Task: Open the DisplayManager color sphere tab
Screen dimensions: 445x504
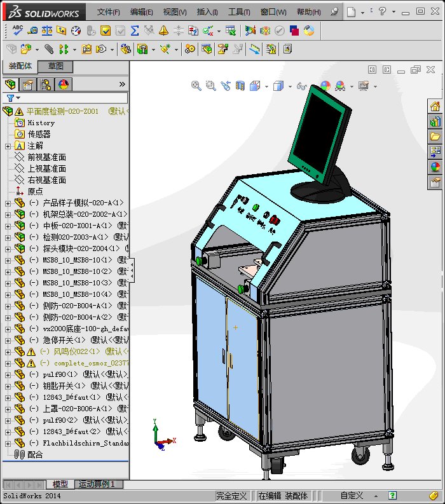Action: (64, 85)
